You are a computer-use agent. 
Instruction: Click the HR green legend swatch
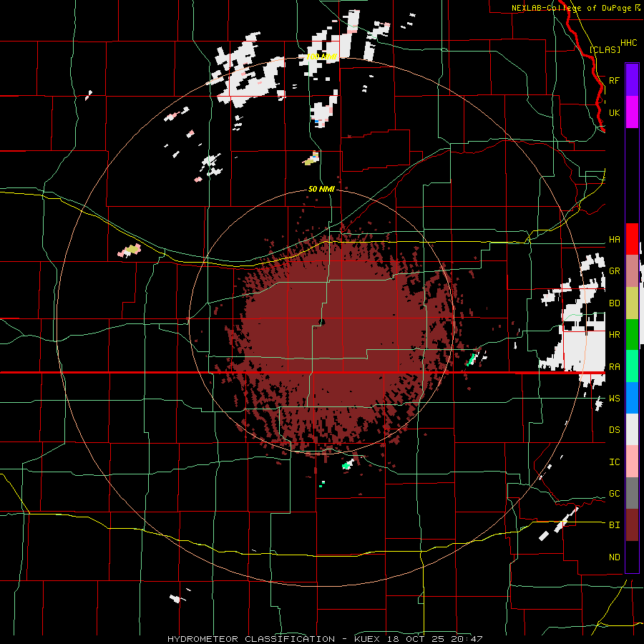632,335
